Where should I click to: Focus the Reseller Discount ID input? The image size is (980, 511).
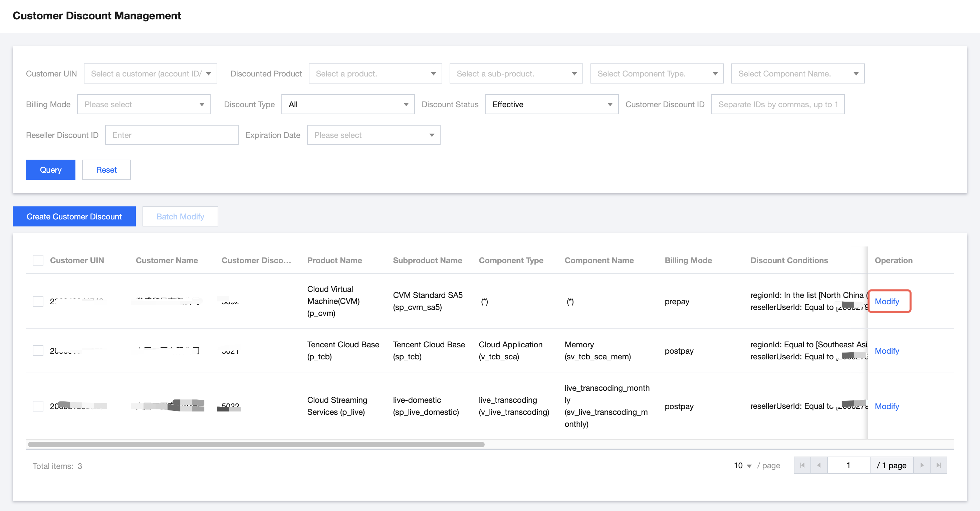coord(172,135)
